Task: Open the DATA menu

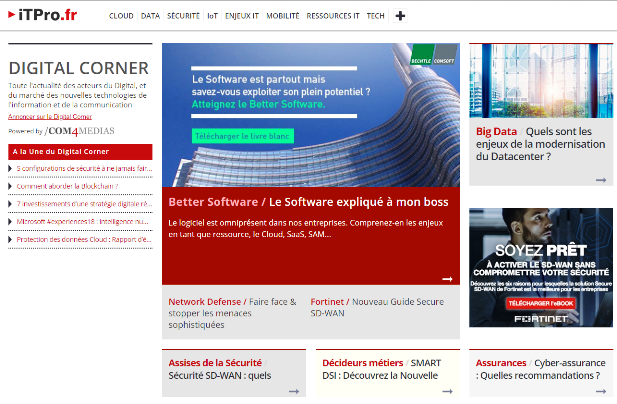Action: coord(150,16)
